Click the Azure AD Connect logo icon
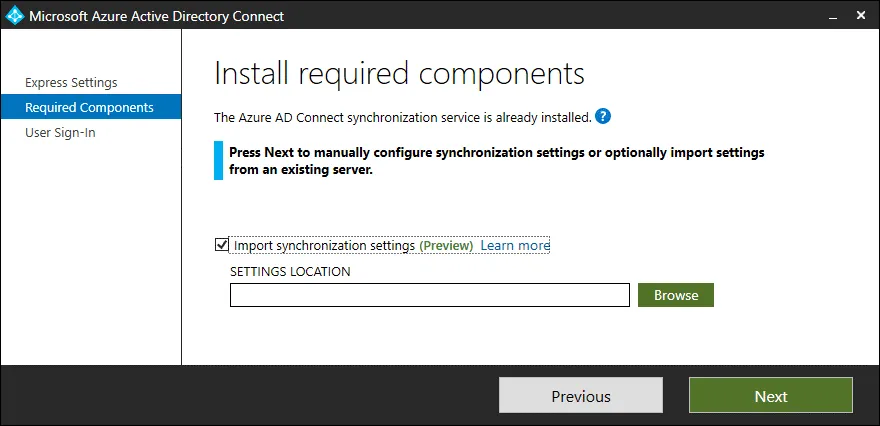The height and width of the screenshot is (426, 880). 15,16
